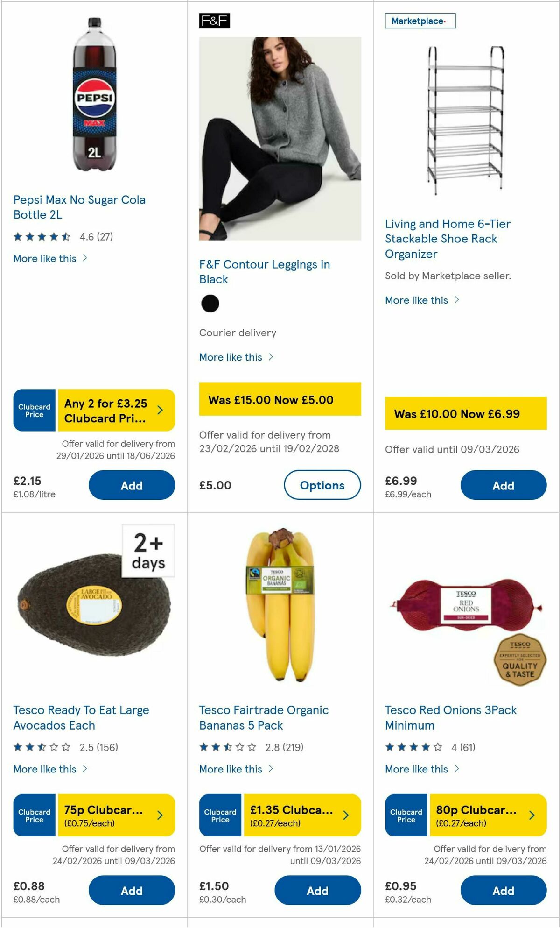The height and width of the screenshot is (928, 560).
Task: Expand the 'Any 2 for £3.25' Clubcard offer
Action: tap(115, 410)
